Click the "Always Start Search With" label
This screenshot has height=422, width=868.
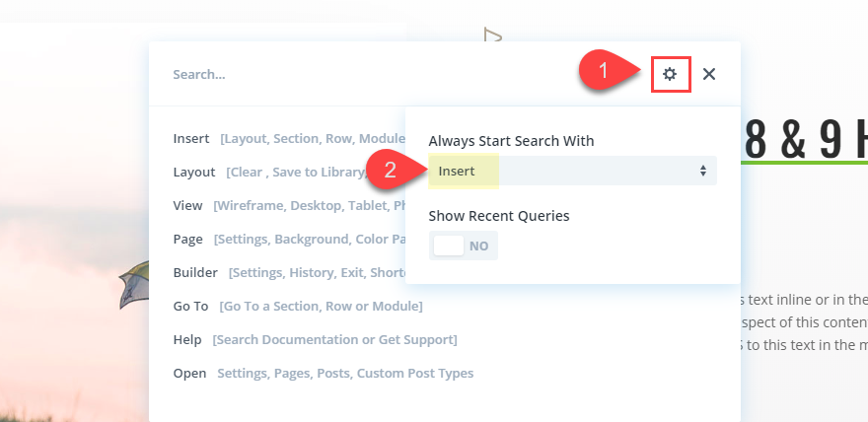point(511,141)
